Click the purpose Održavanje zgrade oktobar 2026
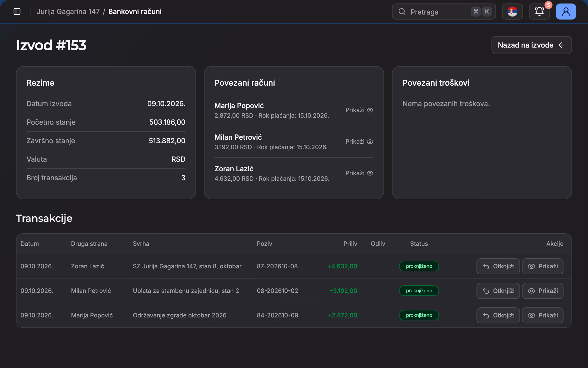 click(179, 315)
